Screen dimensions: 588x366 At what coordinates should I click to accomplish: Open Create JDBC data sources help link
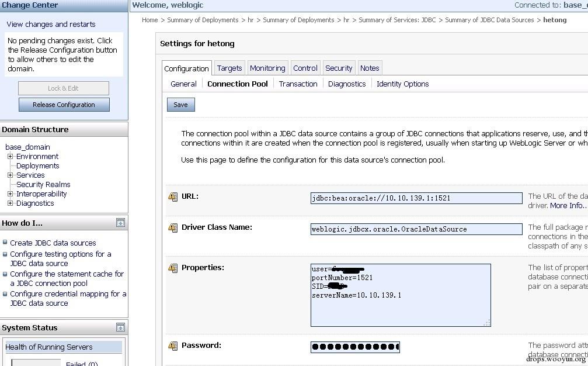click(x=53, y=243)
